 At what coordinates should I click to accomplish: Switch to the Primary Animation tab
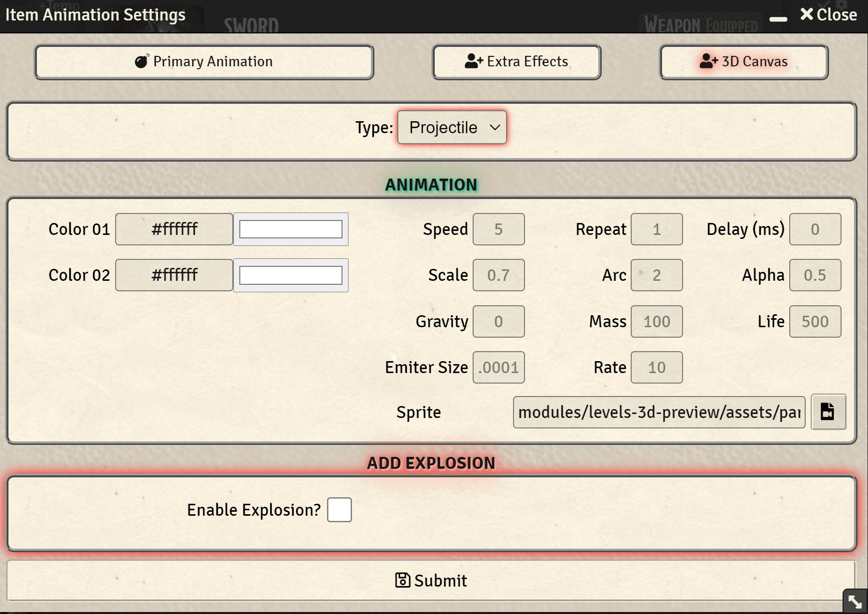204,62
